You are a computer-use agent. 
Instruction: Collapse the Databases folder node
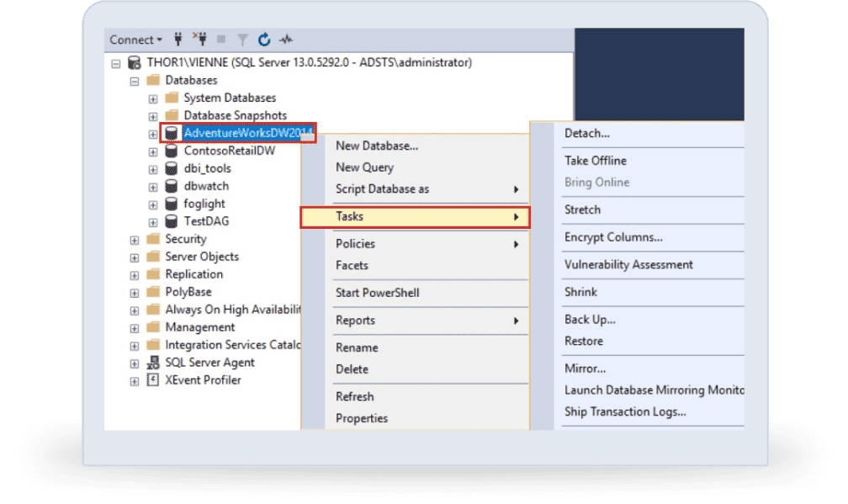tap(135, 81)
